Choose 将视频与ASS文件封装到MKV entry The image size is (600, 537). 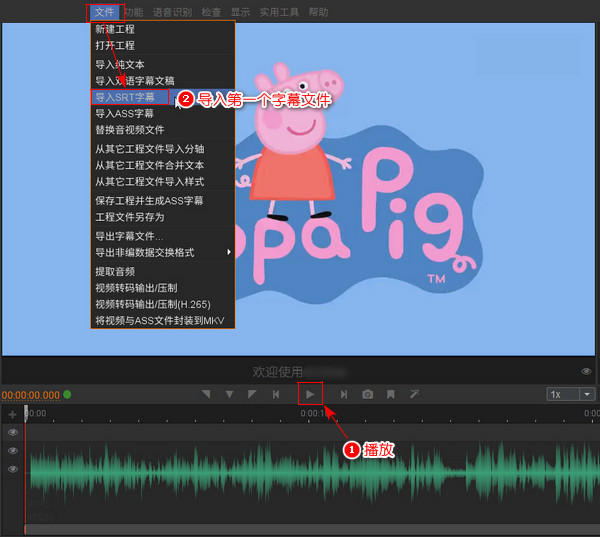(163, 320)
